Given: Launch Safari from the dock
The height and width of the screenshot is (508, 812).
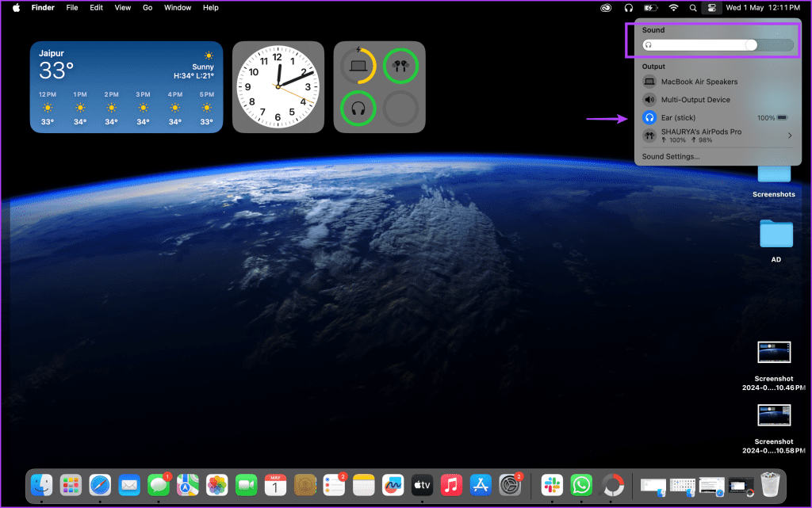Looking at the screenshot, I should click(100, 485).
